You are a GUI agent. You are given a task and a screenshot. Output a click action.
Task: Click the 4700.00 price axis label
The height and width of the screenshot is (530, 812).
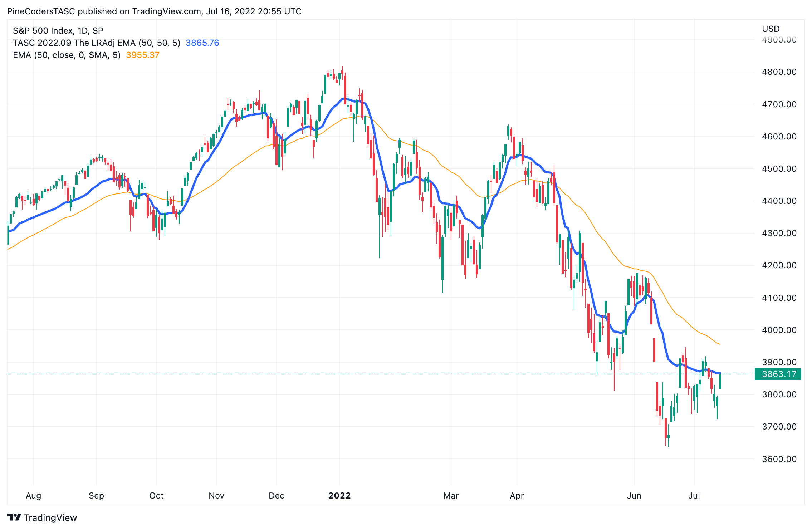point(779,104)
